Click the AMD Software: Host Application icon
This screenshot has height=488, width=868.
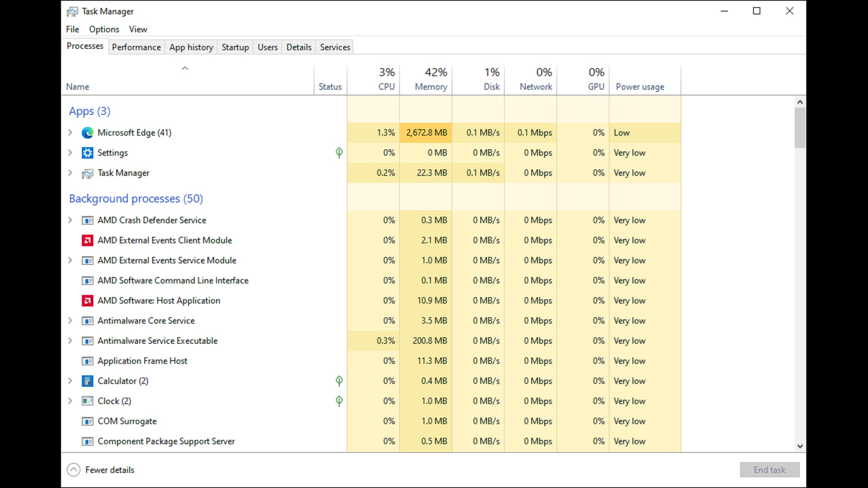click(x=87, y=301)
